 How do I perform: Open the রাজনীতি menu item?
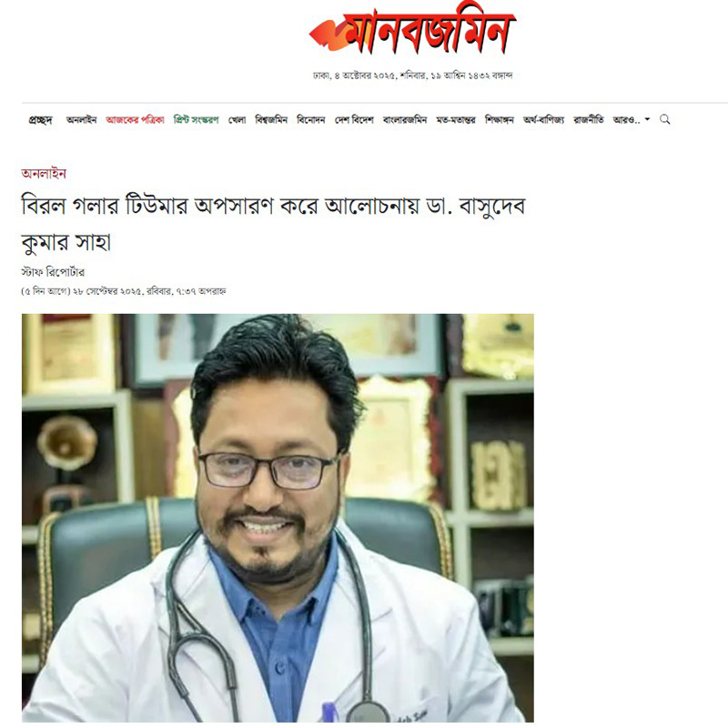click(588, 120)
